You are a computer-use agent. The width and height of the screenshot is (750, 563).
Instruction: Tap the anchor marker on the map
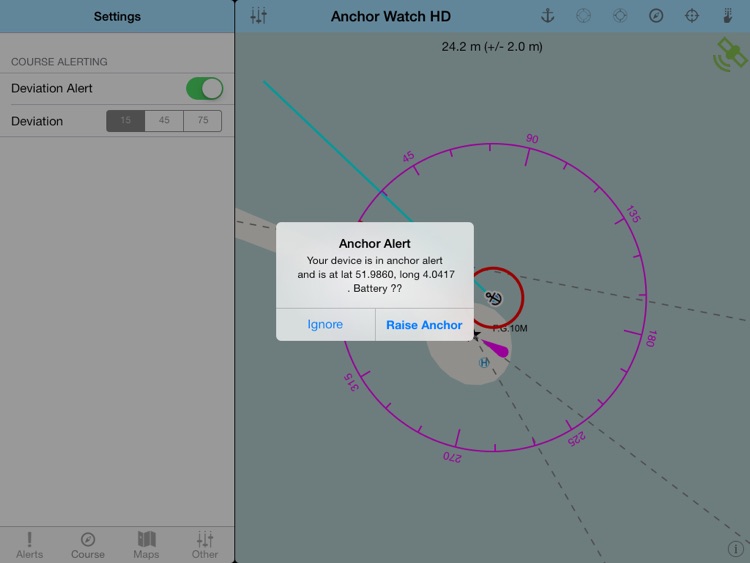(x=494, y=298)
